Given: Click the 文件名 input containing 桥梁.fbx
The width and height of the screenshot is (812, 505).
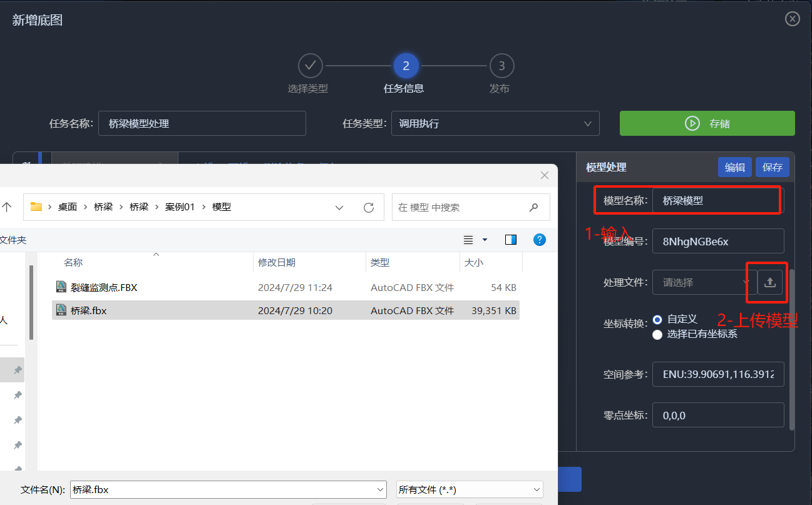Looking at the screenshot, I should (x=229, y=490).
